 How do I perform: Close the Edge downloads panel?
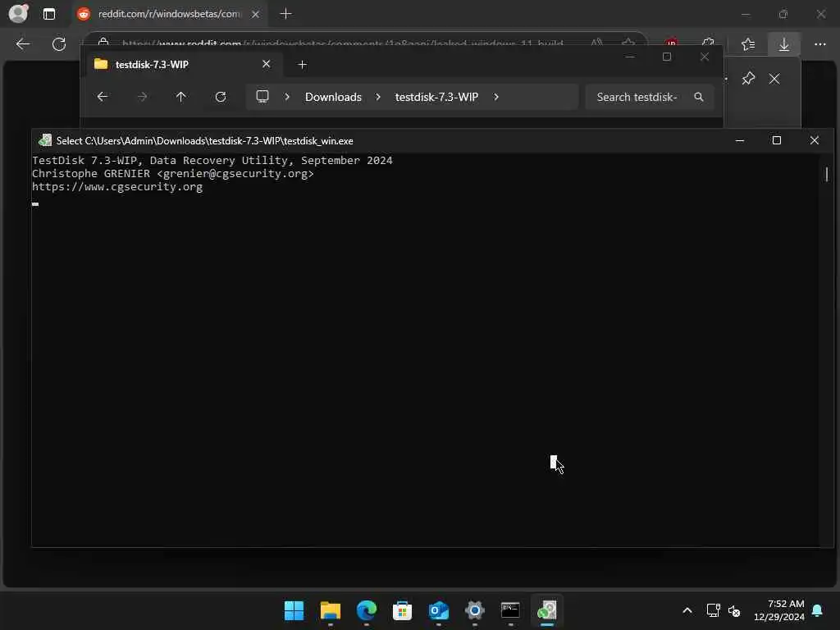pos(774,79)
